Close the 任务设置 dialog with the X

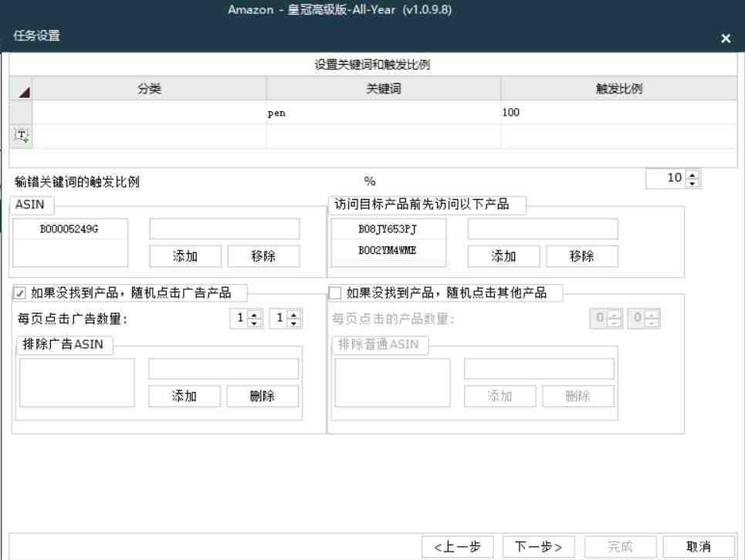point(726,39)
